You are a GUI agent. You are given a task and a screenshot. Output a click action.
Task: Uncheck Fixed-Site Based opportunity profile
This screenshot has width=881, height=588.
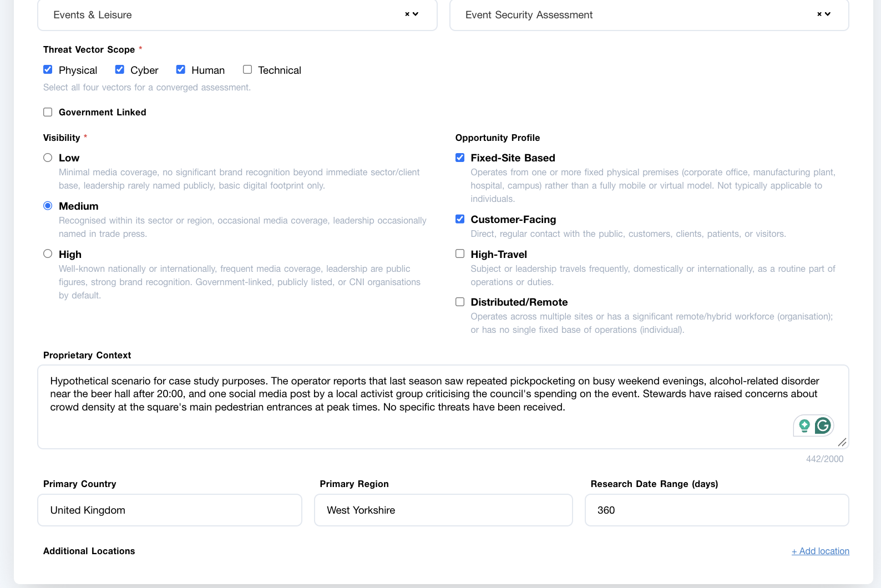pos(460,158)
